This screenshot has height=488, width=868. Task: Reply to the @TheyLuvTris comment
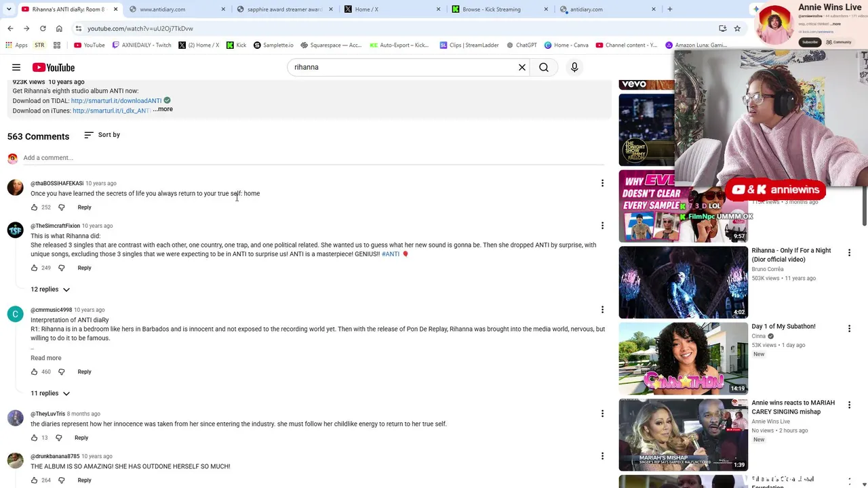[x=81, y=438]
